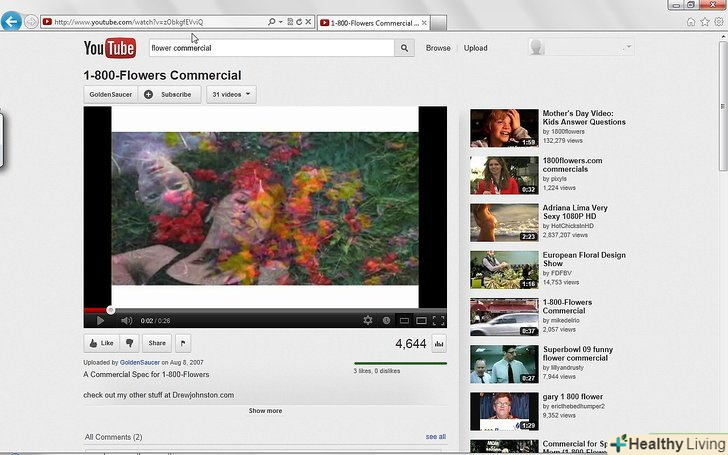Stop page loading with X icon

(308, 22)
